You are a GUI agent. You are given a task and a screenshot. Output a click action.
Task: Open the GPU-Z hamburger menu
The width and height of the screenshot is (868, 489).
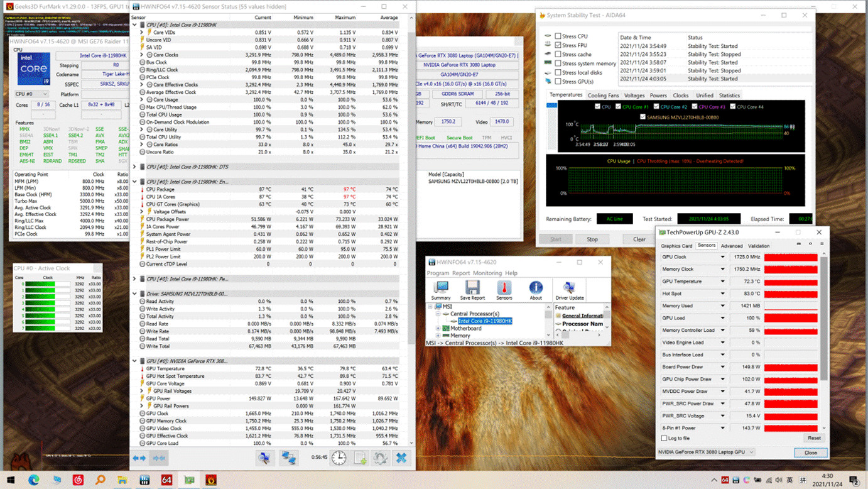click(x=822, y=244)
